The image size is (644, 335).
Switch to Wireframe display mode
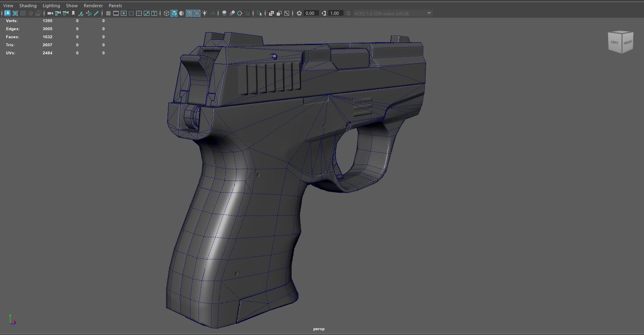(166, 13)
